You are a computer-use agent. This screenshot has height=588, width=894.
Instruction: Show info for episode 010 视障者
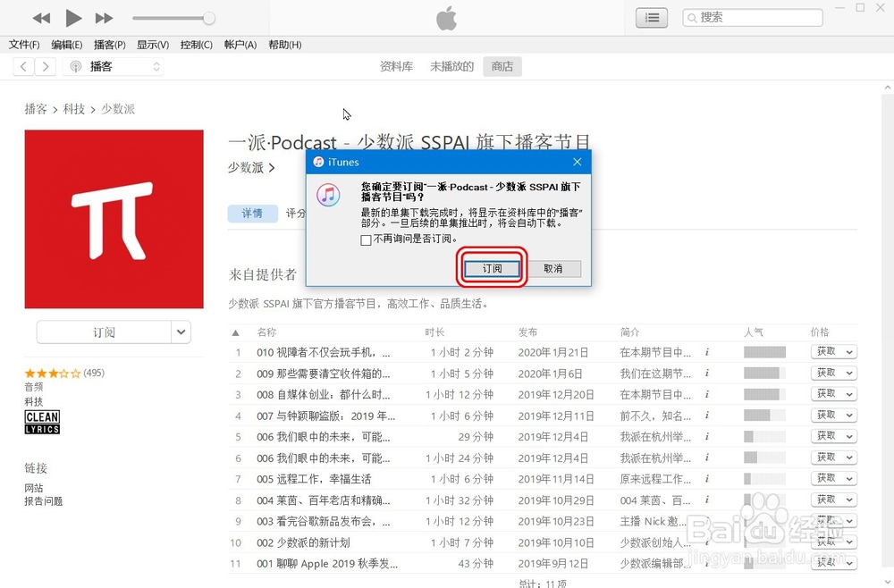(x=707, y=352)
